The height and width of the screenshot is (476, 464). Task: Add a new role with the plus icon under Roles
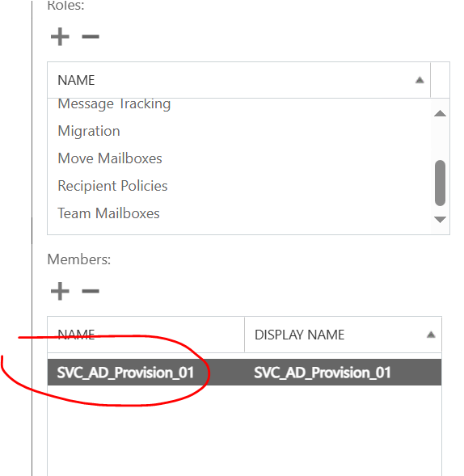pyautogui.click(x=60, y=36)
